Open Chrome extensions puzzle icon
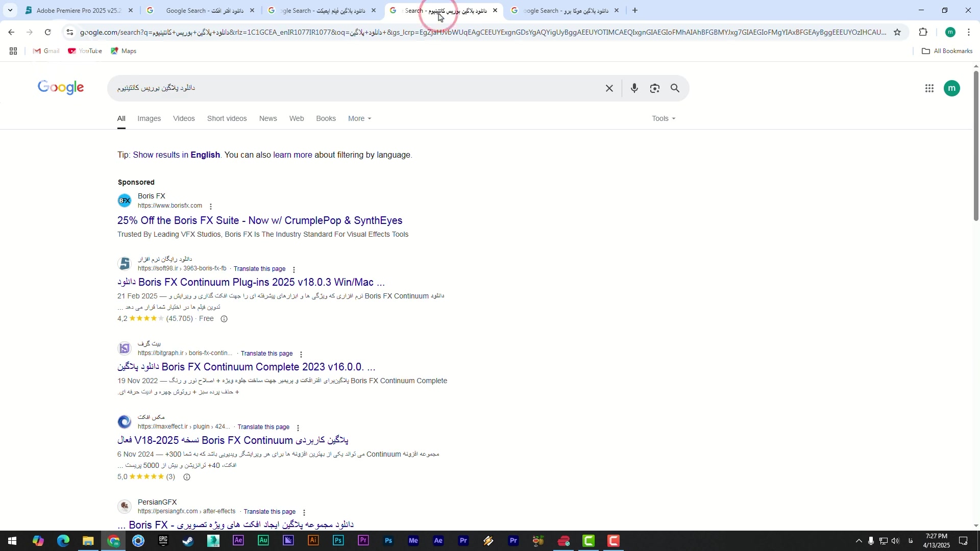The width and height of the screenshot is (980, 551). click(x=923, y=32)
